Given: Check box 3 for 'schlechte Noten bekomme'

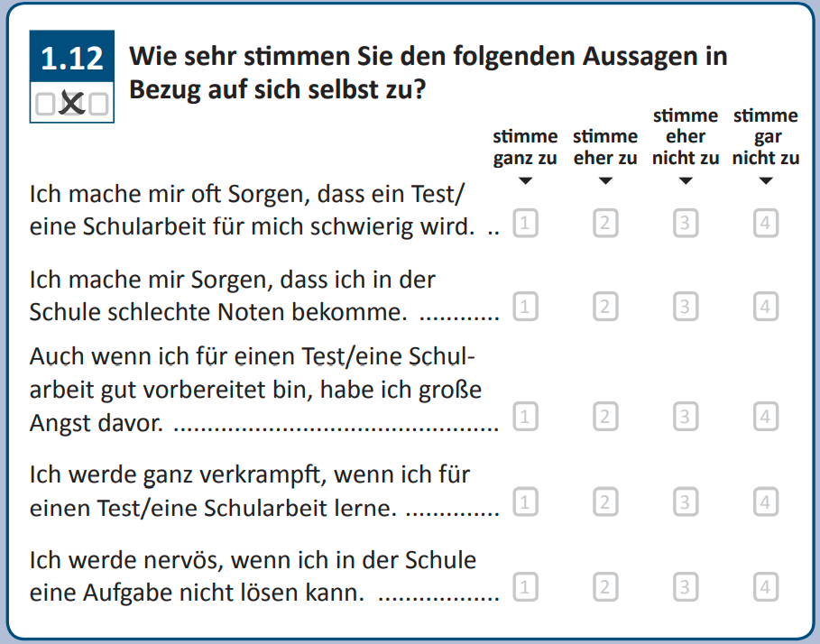Looking at the screenshot, I should [x=686, y=308].
